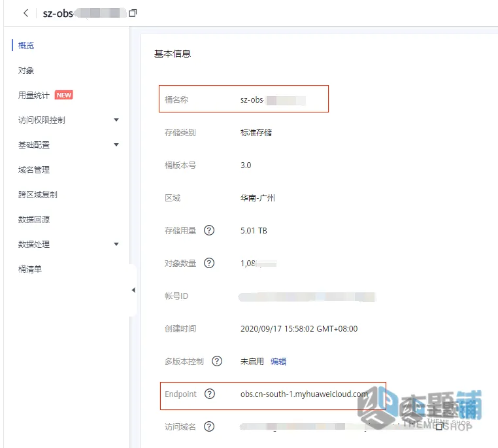Viewport: 498px width, 448px height.
Task: Go back using the left arrow icon
Action: 26,13
